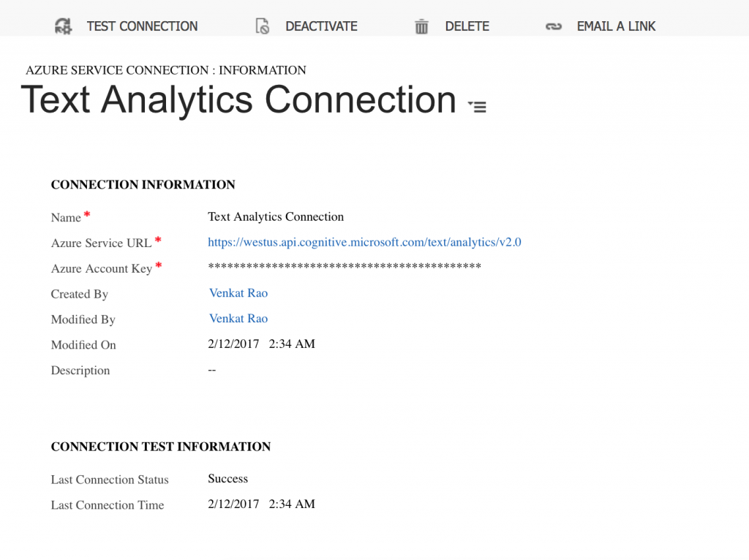Click the Name field value
Screen dimensions: 749x560
[x=276, y=217]
